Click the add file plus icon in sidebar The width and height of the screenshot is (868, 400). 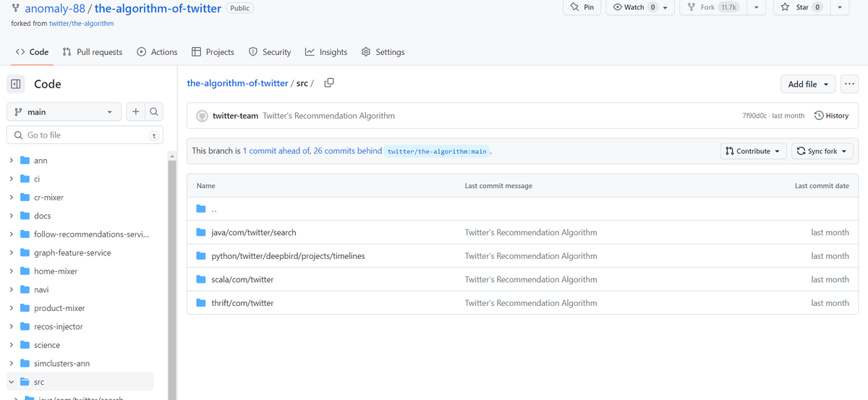135,111
